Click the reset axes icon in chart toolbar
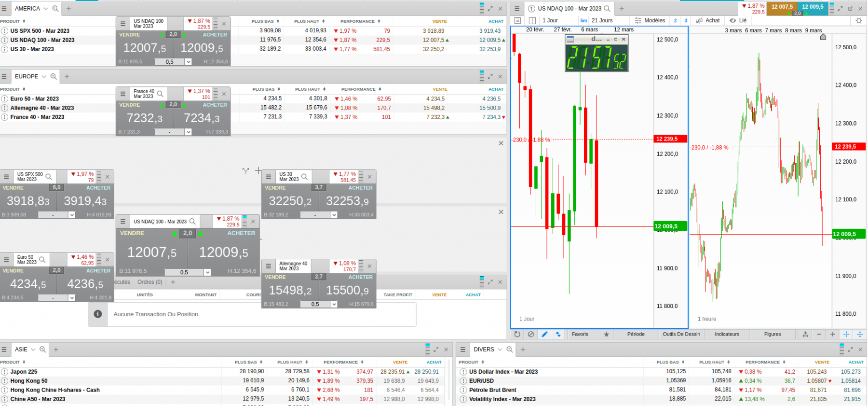The image size is (868, 406). click(x=805, y=334)
